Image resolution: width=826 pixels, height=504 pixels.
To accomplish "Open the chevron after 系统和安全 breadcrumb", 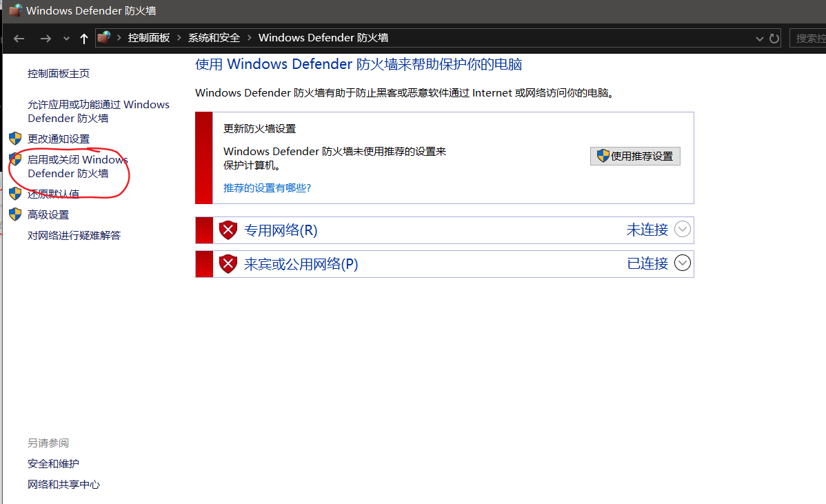I will (249, 38).
